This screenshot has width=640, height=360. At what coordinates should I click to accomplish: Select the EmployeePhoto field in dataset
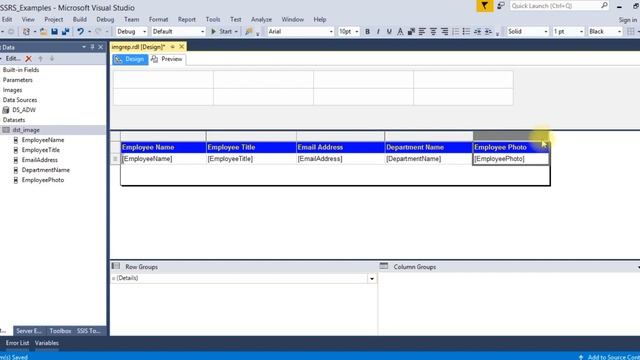(x=43, y=180)
